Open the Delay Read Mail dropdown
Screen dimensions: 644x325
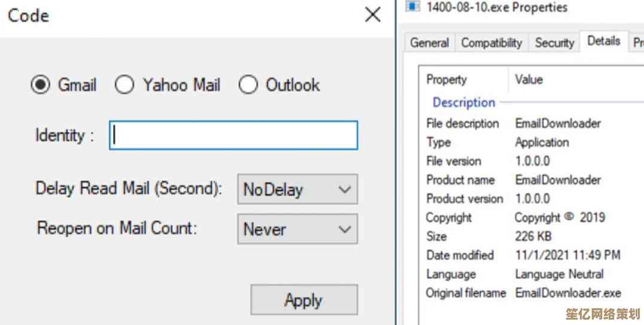(x=297, y=190)
